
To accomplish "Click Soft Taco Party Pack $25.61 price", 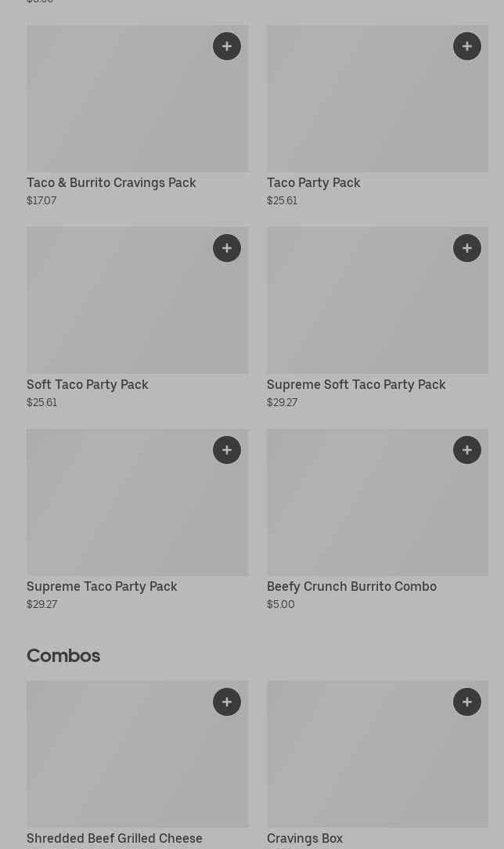I will tap(41, 402).
